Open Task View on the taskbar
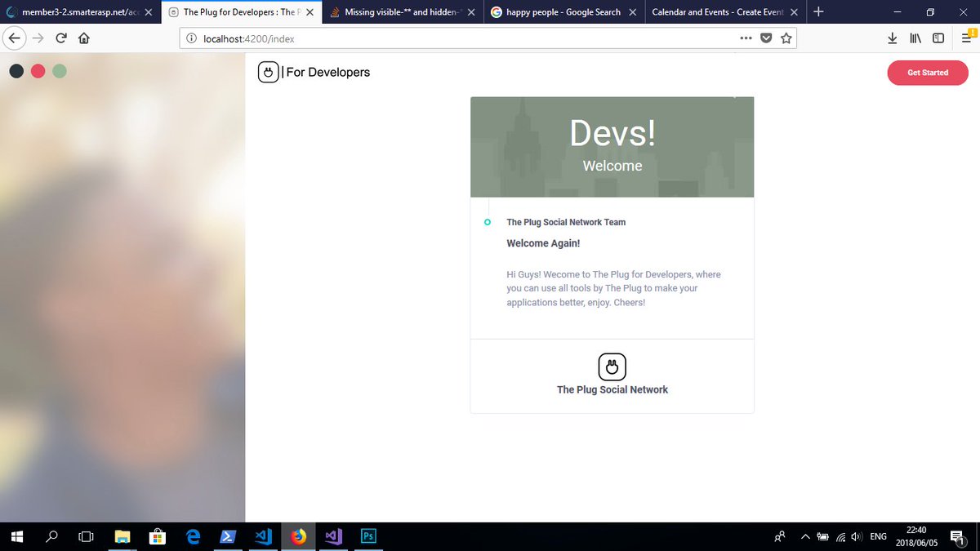 (x=86, y=536)
